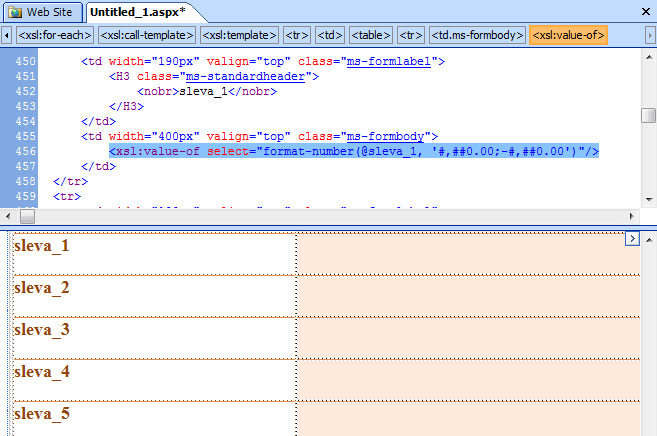Click the code pane horizontal scroll left arrow
The image size is (657, 436).
click(x=8, y=216)
